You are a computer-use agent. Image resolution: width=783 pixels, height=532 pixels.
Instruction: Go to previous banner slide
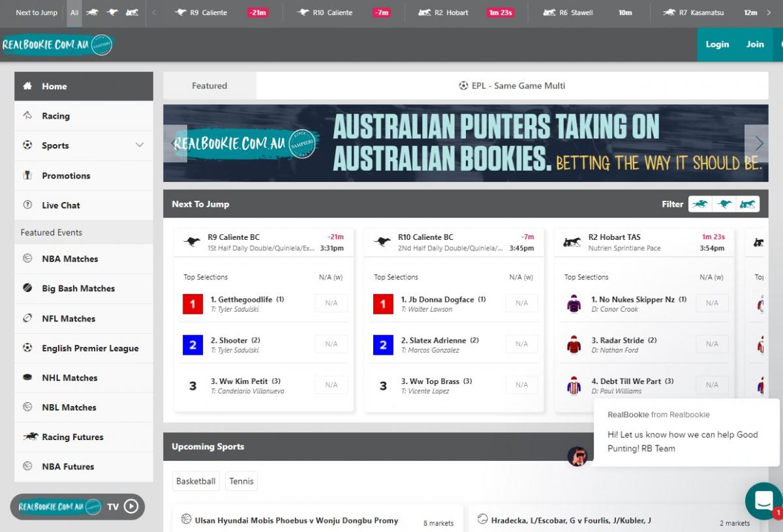175,143
